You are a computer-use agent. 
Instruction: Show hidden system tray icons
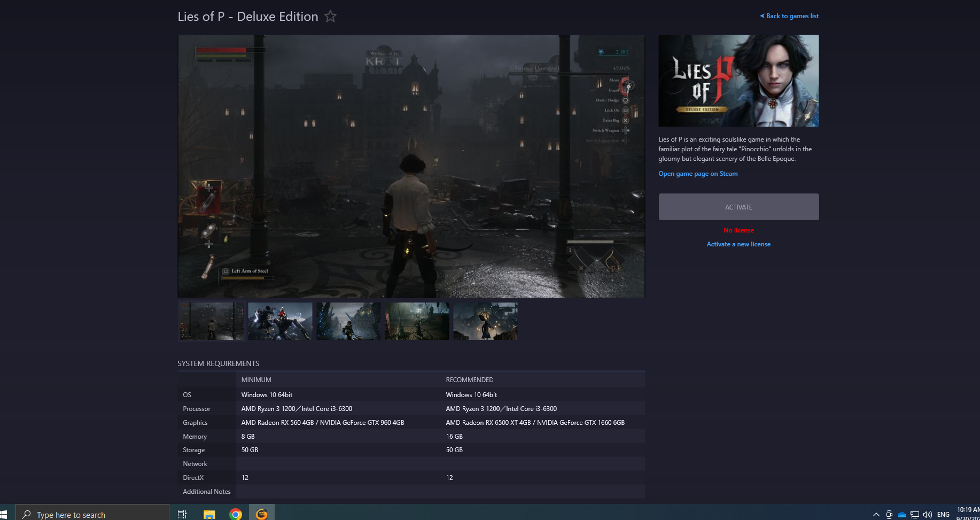click(x=876, y=515)
